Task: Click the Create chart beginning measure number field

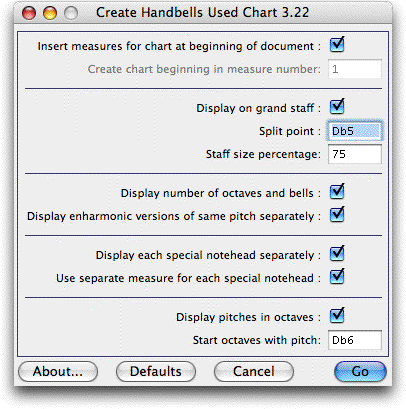Action: coord(355,69)
